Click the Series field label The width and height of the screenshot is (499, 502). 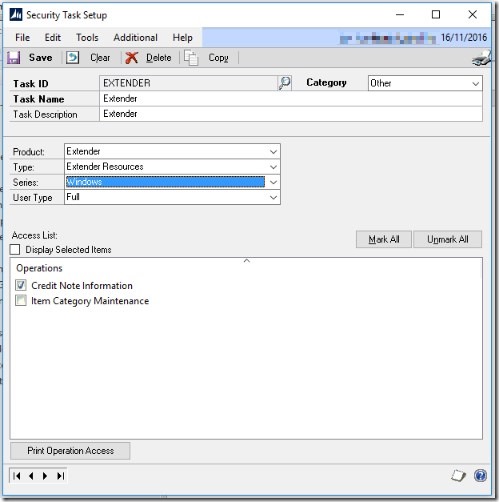[26, 182]
